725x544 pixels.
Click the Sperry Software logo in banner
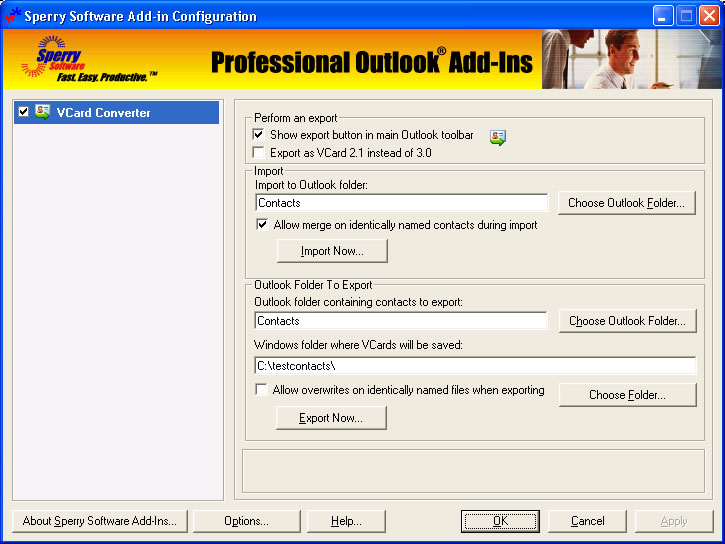(88, 60)
